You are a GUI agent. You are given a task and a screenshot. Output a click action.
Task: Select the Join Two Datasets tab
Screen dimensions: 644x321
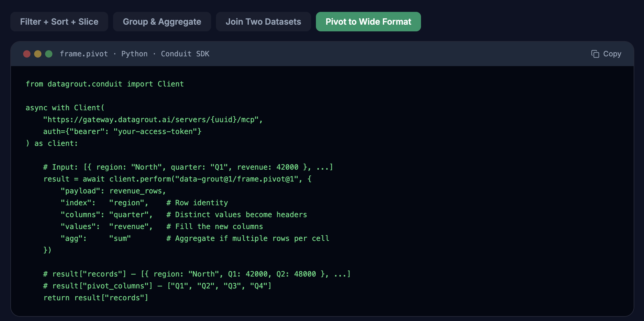(263, 22)
